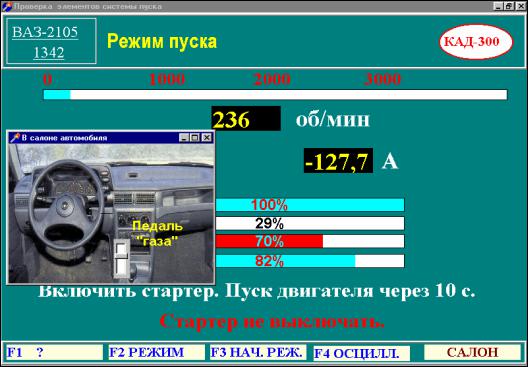
Task: Click the 1000 scale mark
Action: pos(167,79)
